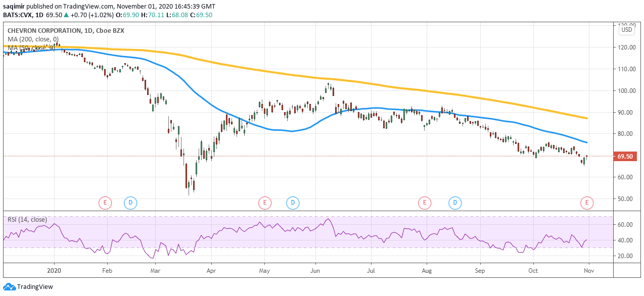The width and height of the screenshot is (644, 296).
Task: Click the 'Jul' label on time axis
Action: point(371,271)
